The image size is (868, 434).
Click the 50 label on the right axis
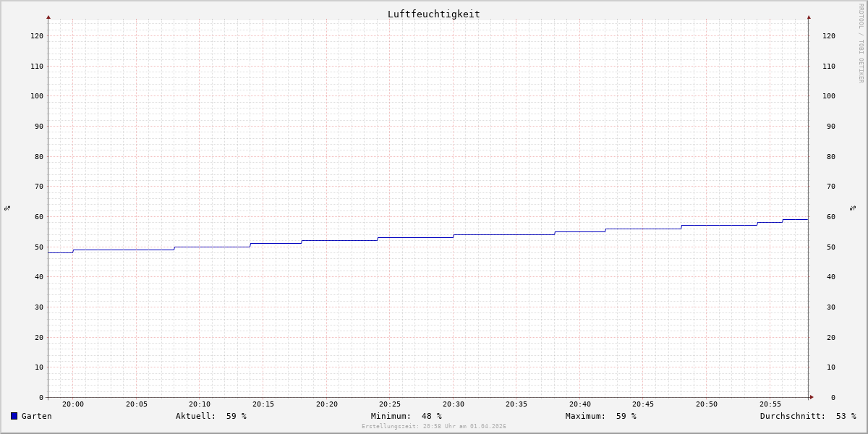[829, 247]
